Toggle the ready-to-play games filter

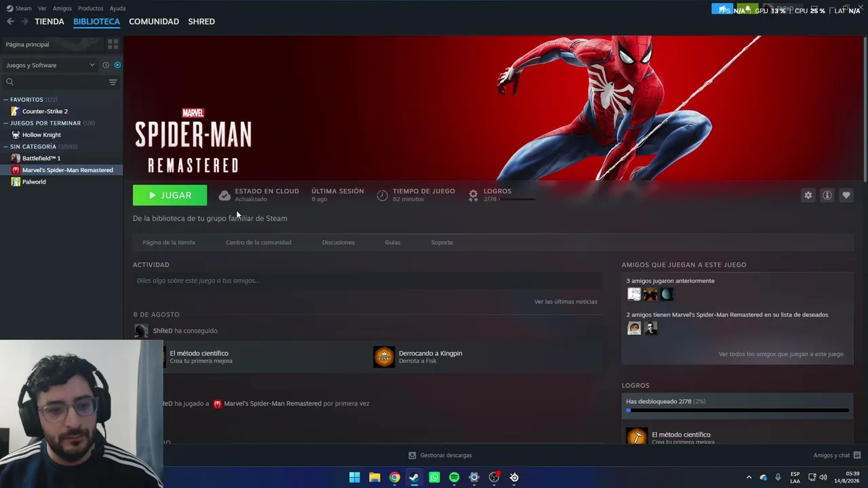117,65
